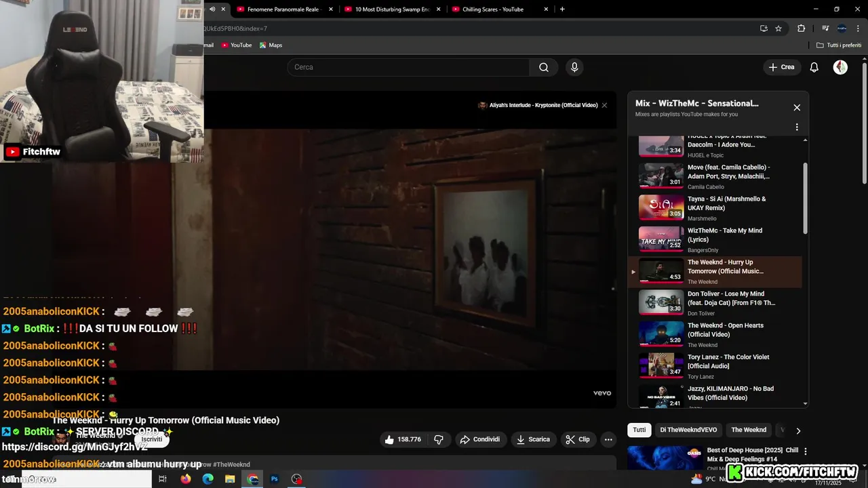This screenshot has height=488, width=868.
Task: Show more filter chips with right chevron
Action: click(x=798, y=430)
